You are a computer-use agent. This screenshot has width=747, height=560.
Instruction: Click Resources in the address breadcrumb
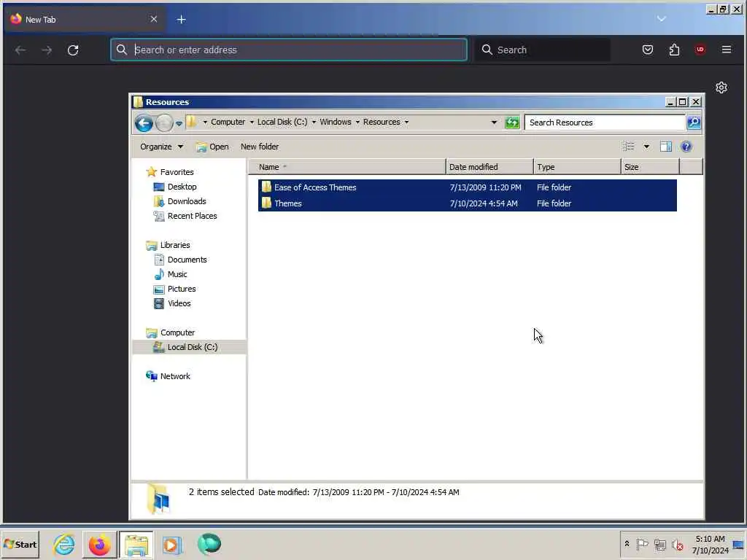pyautogui.click(x=382, y=122)
